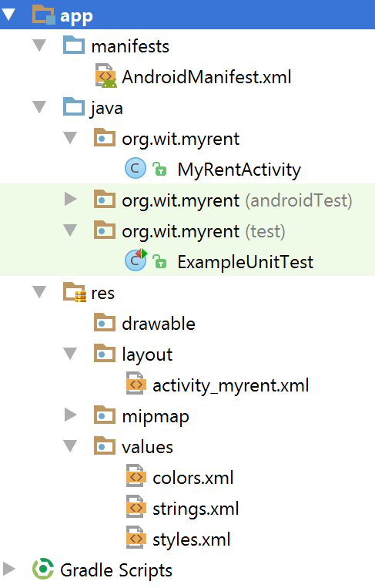
Task: Open AndroidManifest.xml
Action: 207,77
